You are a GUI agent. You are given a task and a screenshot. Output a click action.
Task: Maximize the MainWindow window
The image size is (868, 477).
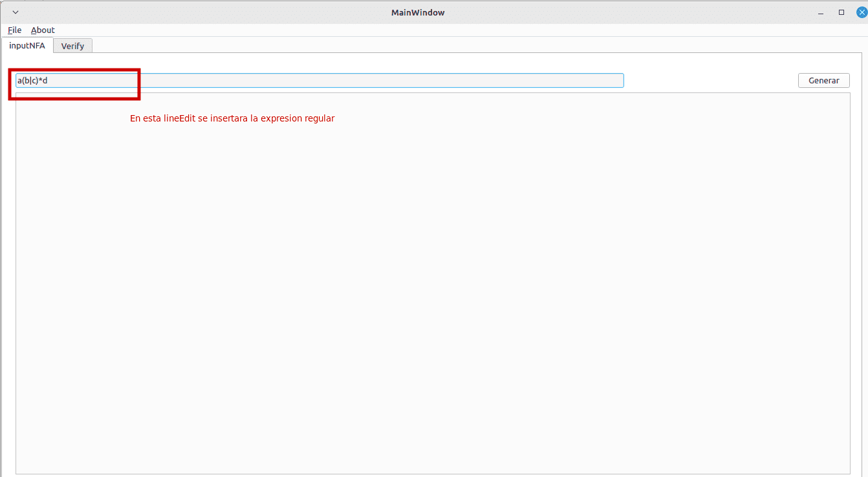tap(841, 12)
